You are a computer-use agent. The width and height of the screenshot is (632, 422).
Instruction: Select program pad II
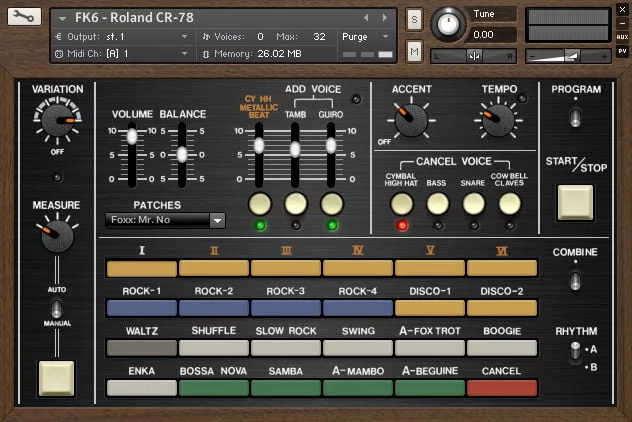click(214, 268)
